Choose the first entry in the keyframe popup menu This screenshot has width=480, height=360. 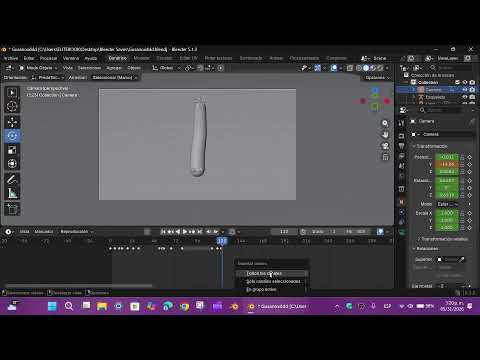coord(271,273)
